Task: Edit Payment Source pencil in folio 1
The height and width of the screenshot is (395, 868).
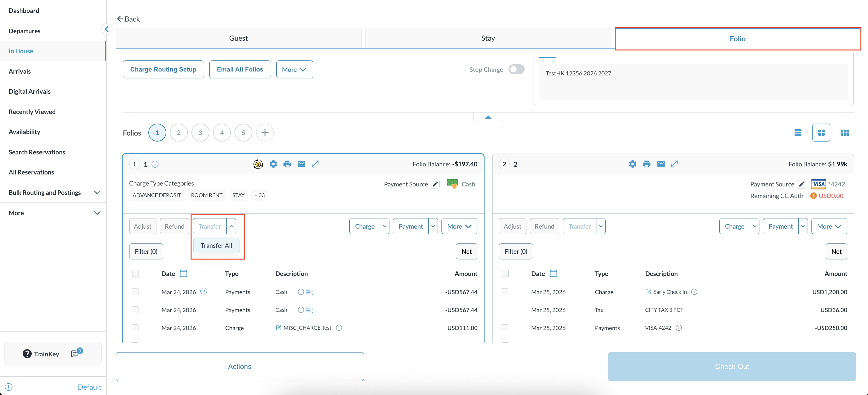Action: [435, 184]
